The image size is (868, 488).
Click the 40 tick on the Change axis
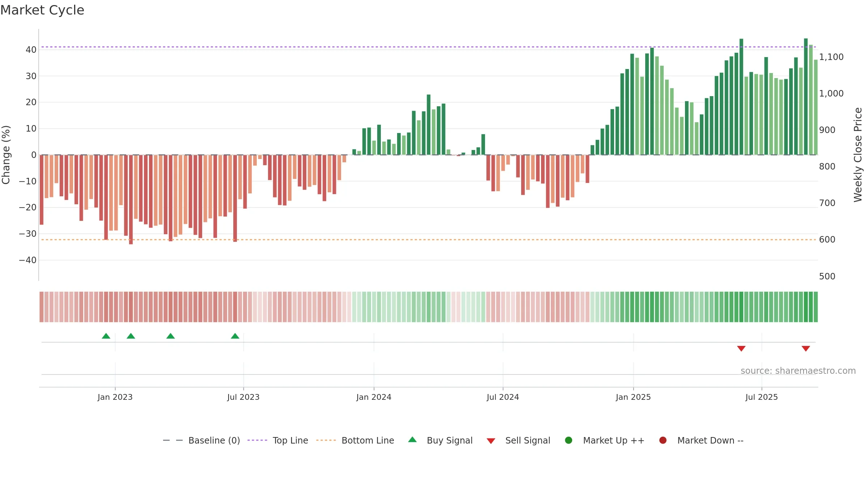point(31,50)
